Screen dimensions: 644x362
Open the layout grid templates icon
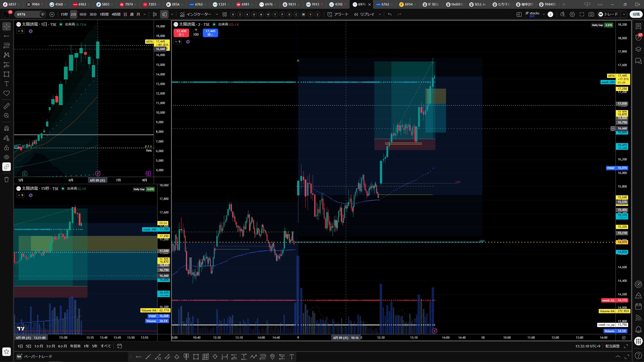coord(225,14)
